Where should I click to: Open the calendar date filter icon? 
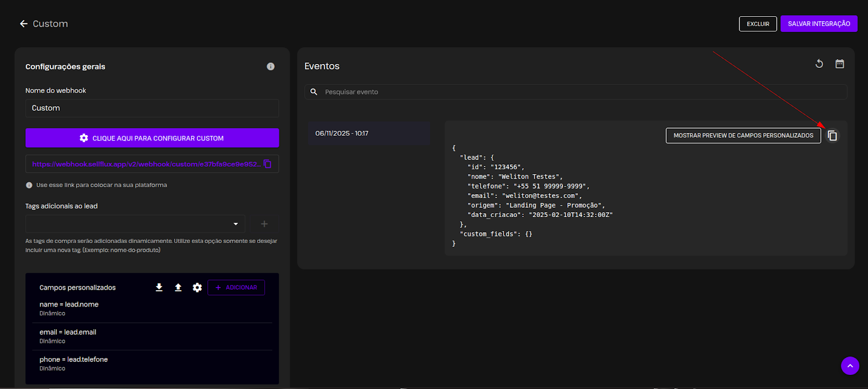pyautogui.click(x=839, y=64)
